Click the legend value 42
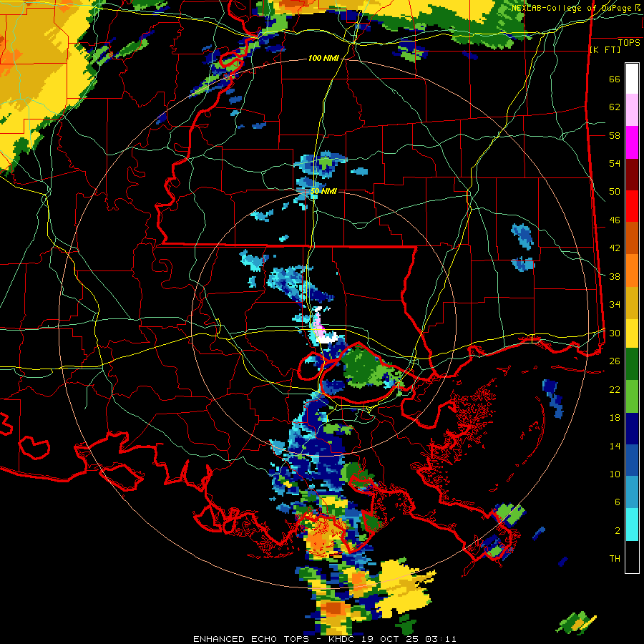The image size is (644, 644). pyautogui.click(x=615, y=248)
